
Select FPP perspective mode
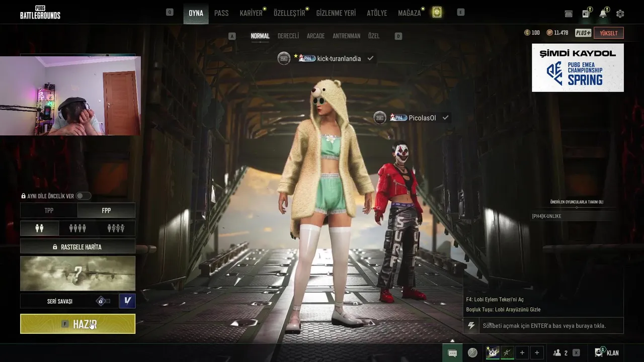(x=106, y=211)
